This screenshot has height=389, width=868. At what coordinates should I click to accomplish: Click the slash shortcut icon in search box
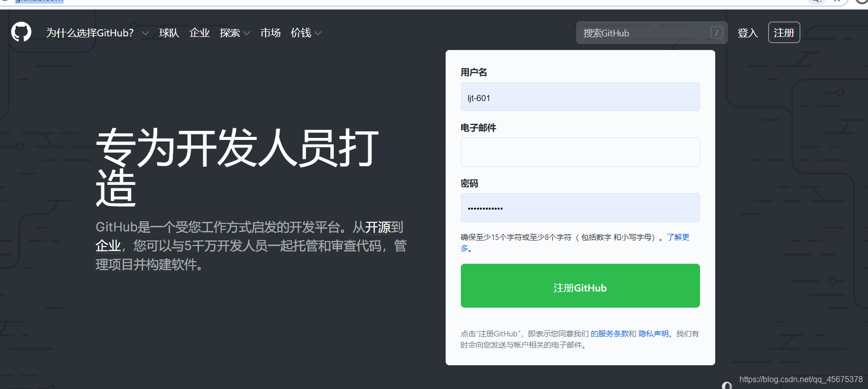click(716, 33)
